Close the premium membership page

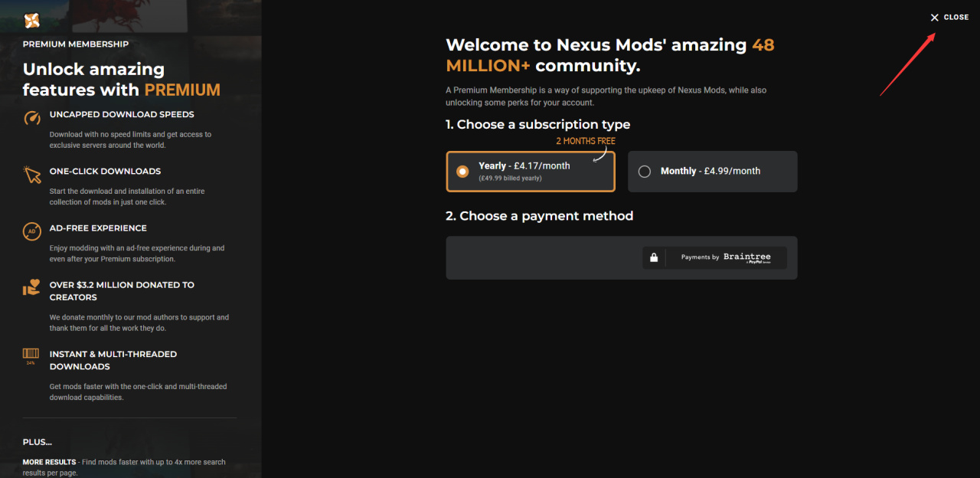[949, 17]
